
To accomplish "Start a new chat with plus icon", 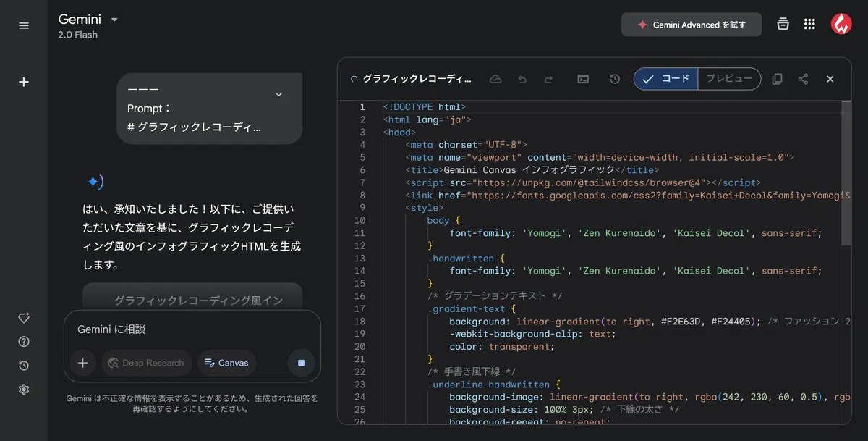I will coord(24,82).
